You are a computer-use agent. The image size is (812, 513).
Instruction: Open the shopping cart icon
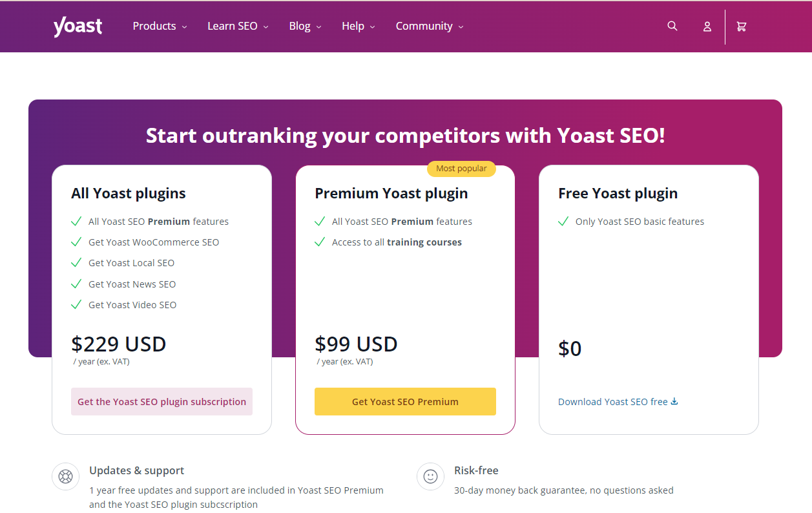(x=742, y=26)
